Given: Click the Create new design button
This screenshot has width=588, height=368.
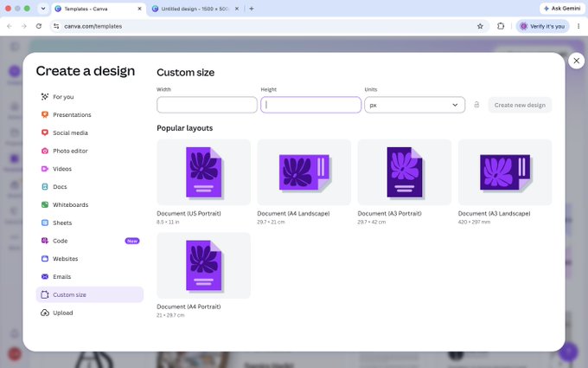Looking at the screenshot, I should (x=520, y=105).
